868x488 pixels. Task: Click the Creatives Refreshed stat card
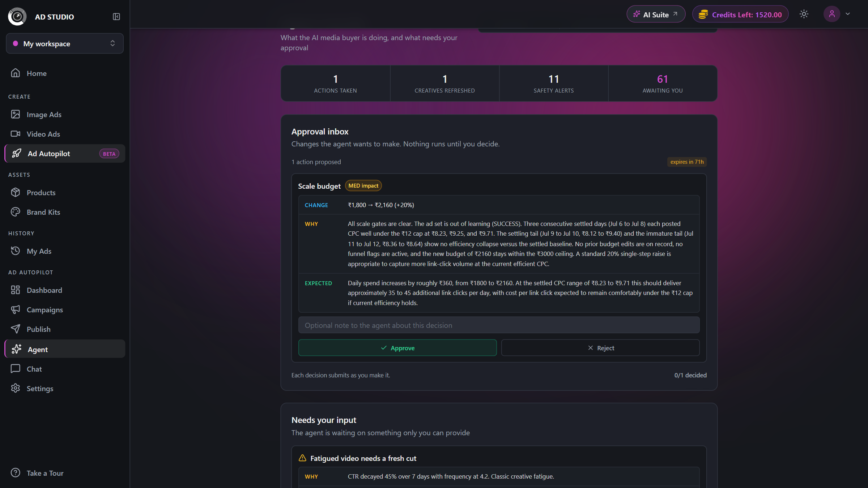tap(444, 83)
